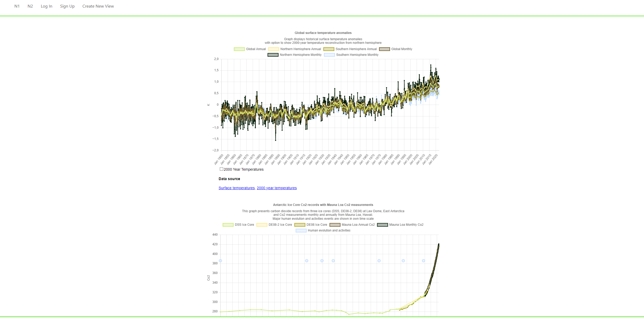Screen dimensions: 644x327
Task: Click the Southern Hemisphere Annual legend swatch
Action: pos(329,49)
